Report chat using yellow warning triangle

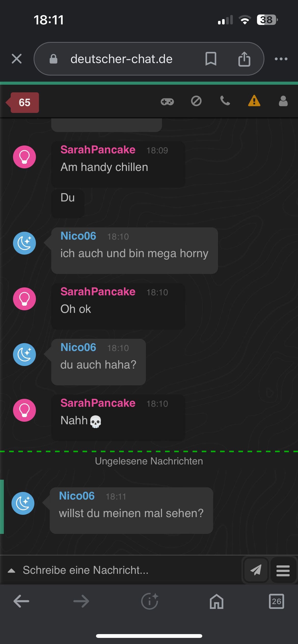254,101
